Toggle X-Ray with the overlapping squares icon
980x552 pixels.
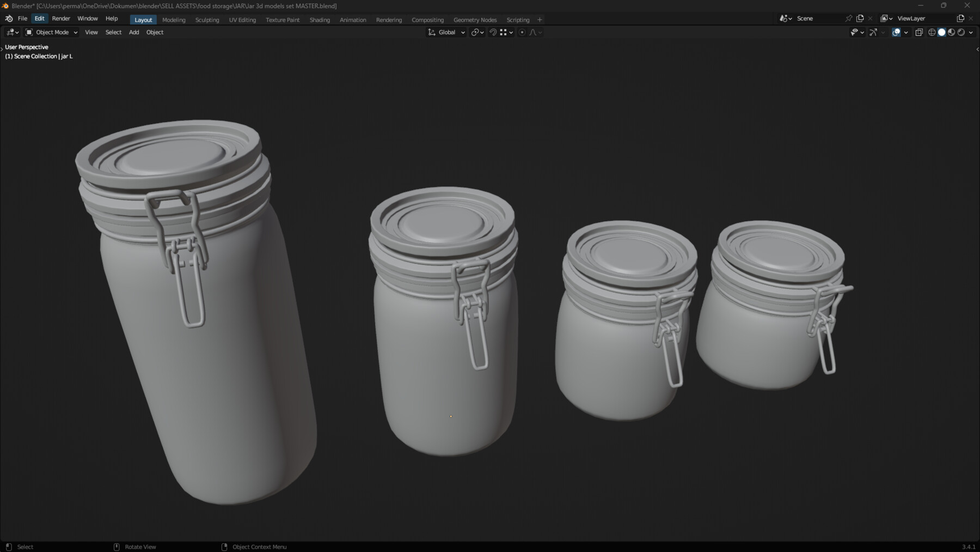pyautogui.click(x=918, y=32)
